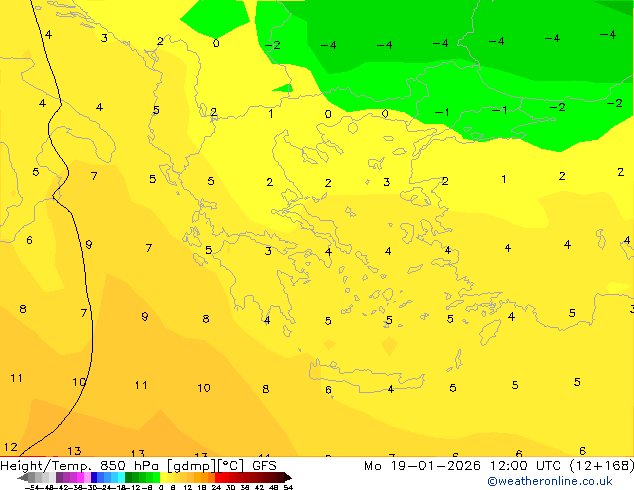Click the dark blue swatch in the legend
634x490 pixels.
[x=94, y=477]
